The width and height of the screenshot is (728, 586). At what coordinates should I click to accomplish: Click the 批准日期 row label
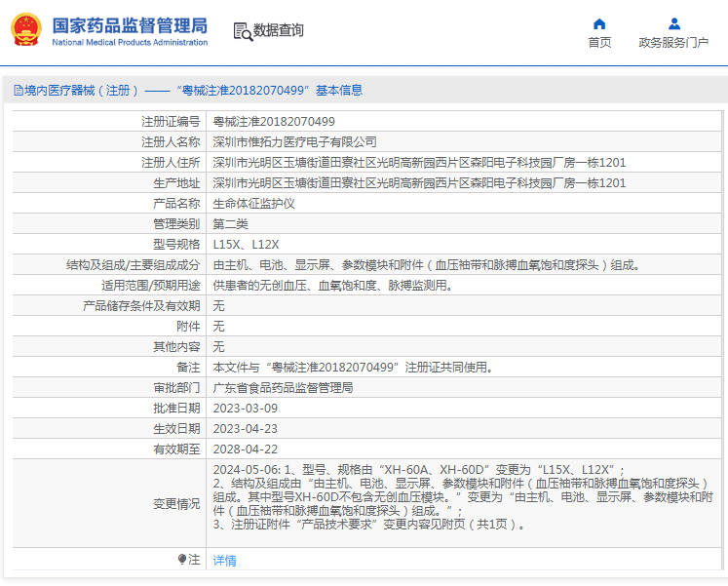177,409
